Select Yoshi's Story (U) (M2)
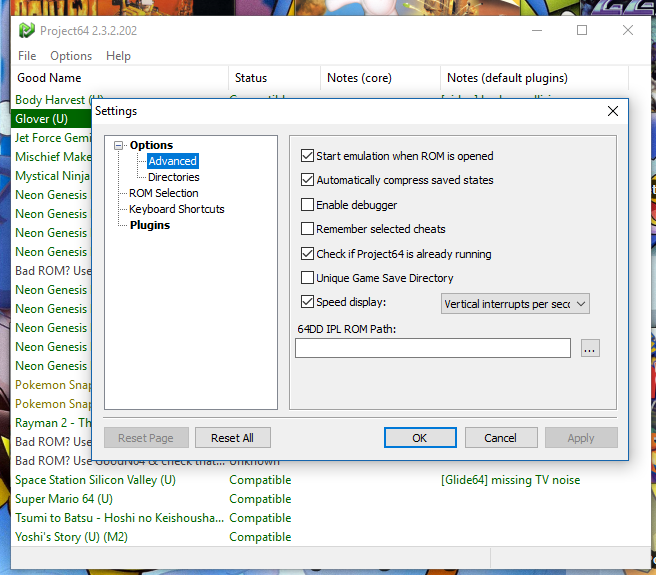656x575 pixels. coord(72,537)
